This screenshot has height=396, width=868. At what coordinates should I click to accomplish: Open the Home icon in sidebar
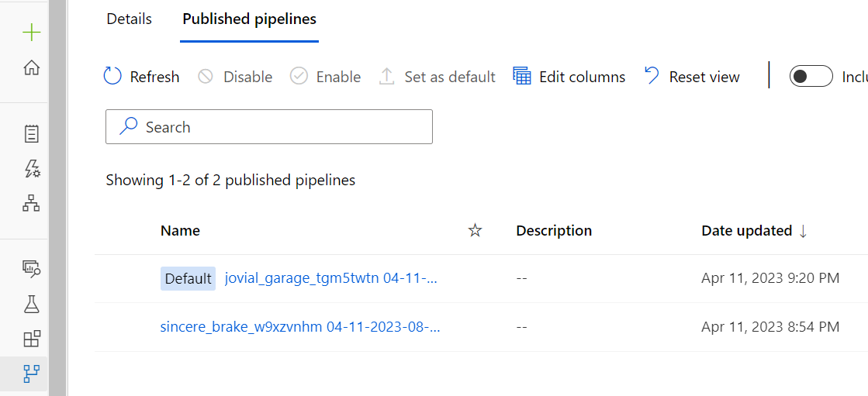(x=32, y=68)
